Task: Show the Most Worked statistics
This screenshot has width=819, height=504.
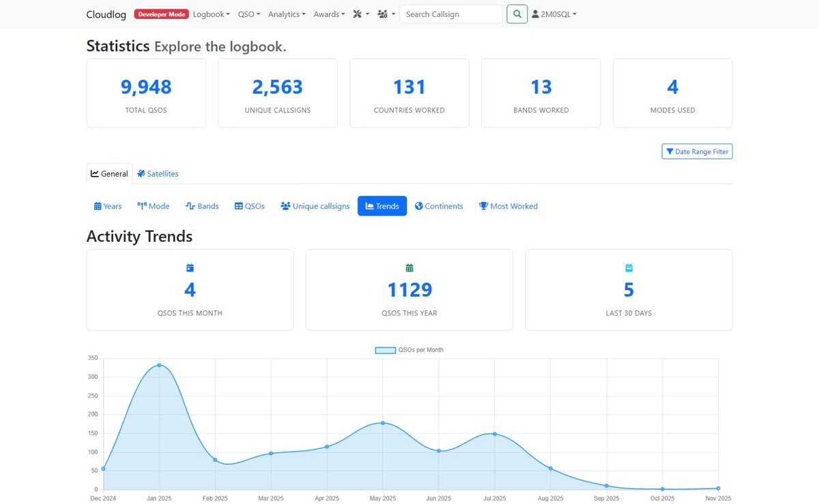Action: coord(508,205)
